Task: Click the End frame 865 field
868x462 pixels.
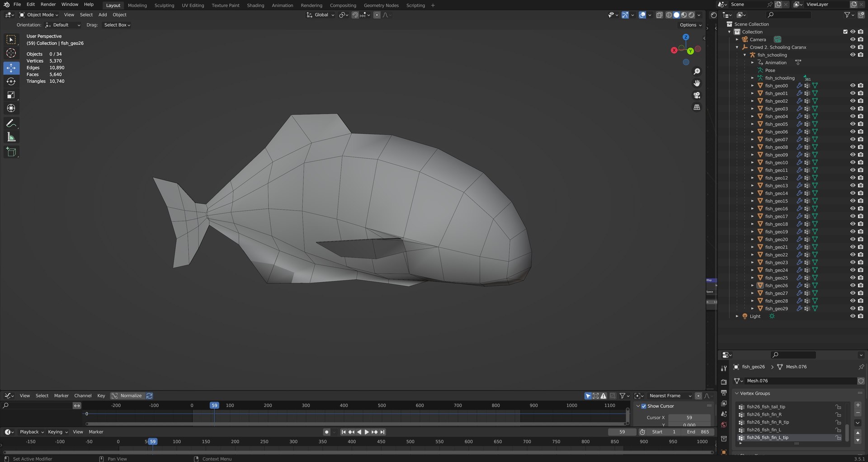Action: (x=698, y=432)
